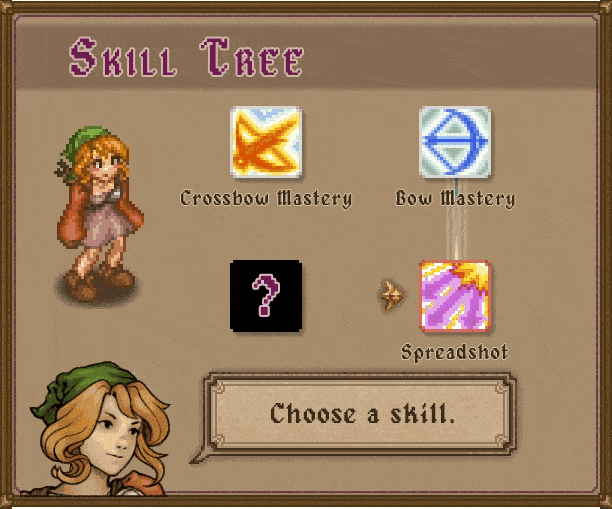612x509 pixels.
Task: Click the "Crossbow Mastery" text label
Action: [x=266, y=198]
